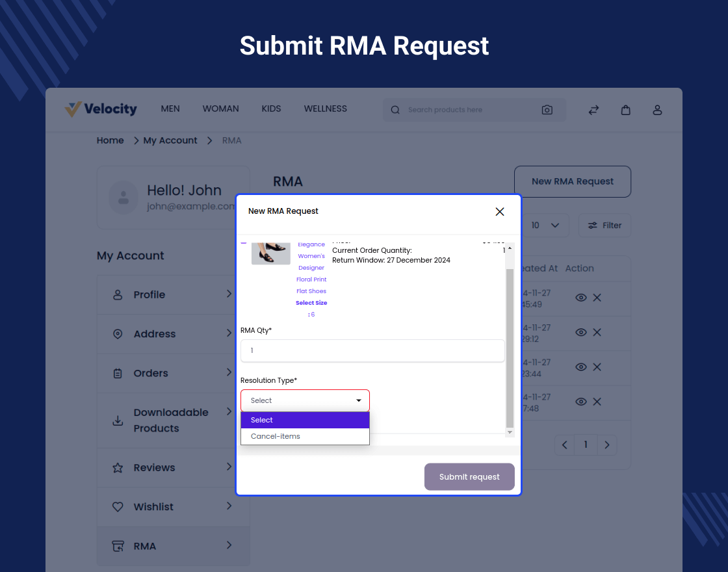Click the Velocity logo
The image size is (728, 572).
pos(101,109)
